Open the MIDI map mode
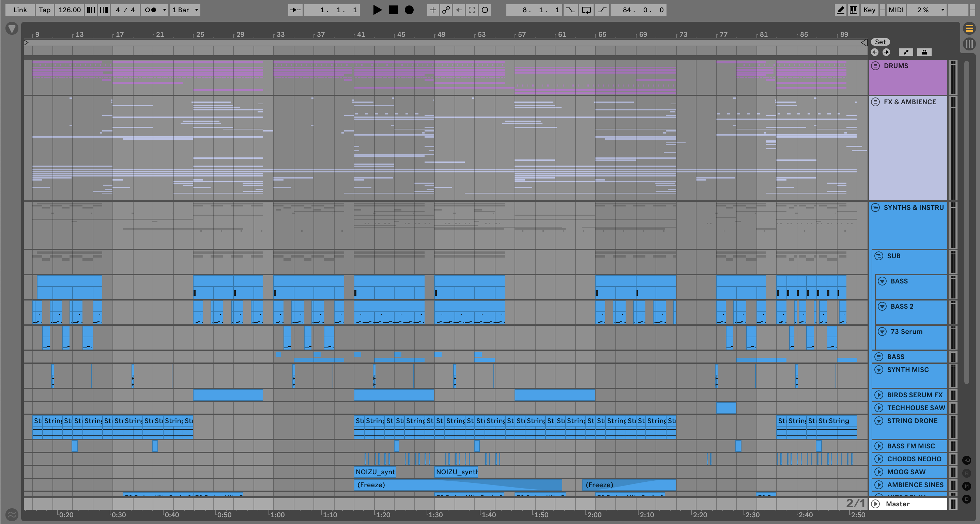Image resolution: width=980 pixels, height=524 pixels. [x=895, y=10]
